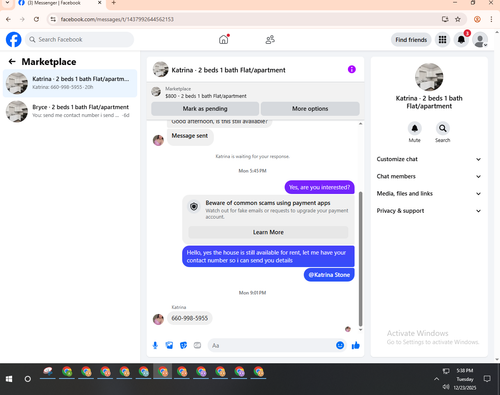Search within the Katrina conversation

pyautogui.click(x=442, y=128)
